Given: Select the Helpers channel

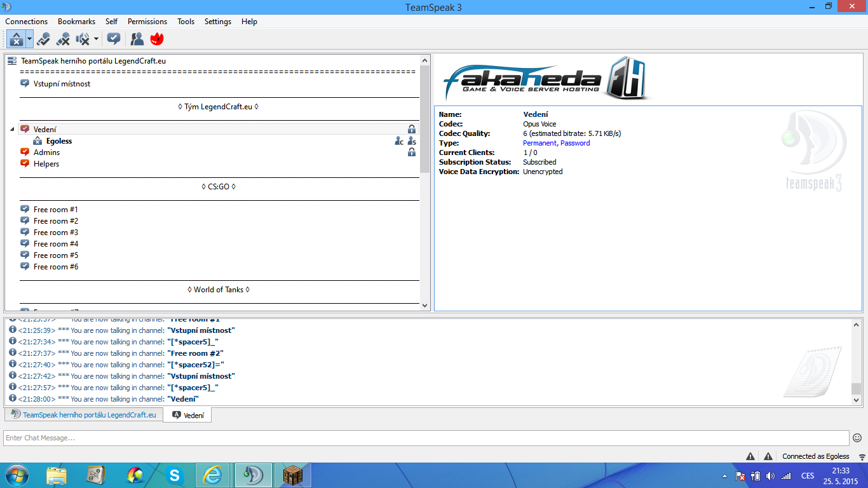Looking at the screenshot, I should [x=46, y=164].
